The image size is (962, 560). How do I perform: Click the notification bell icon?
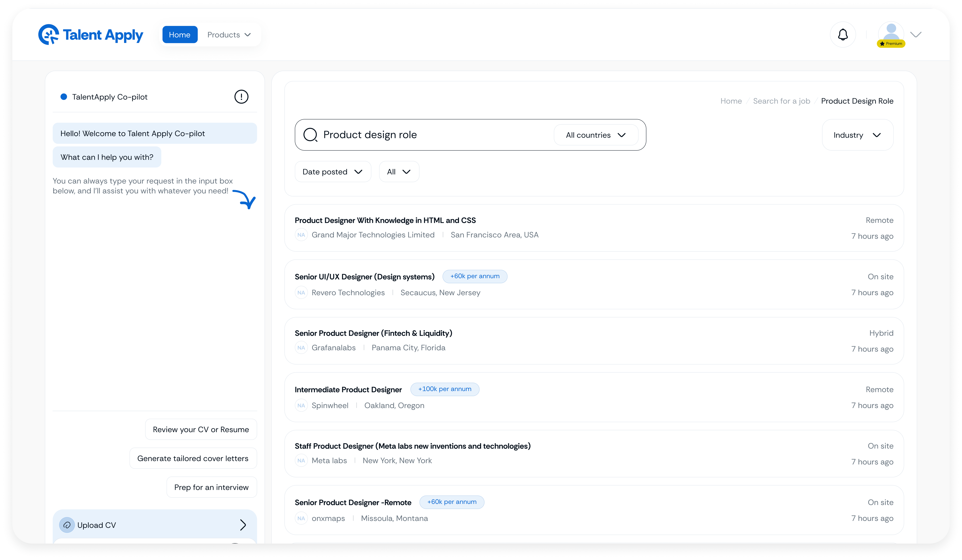842,35
